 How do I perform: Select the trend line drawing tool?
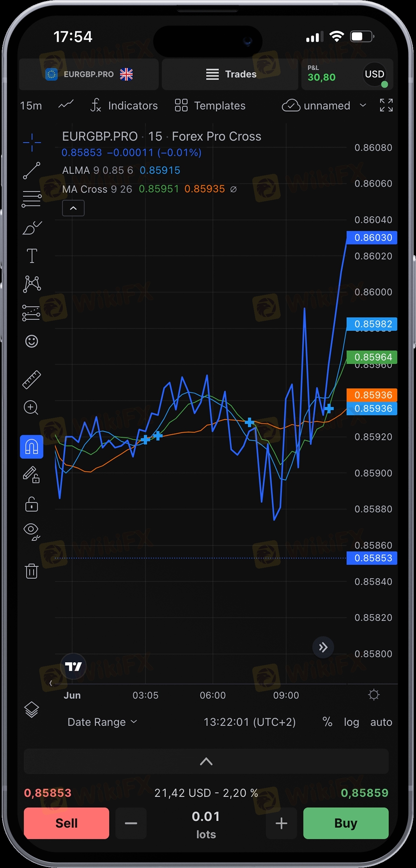click(x=32, y=171)
